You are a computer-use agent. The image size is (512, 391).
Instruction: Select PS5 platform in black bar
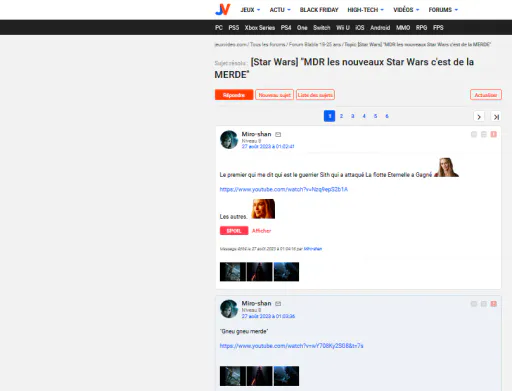pyautogui.click(x=234, y=28)
